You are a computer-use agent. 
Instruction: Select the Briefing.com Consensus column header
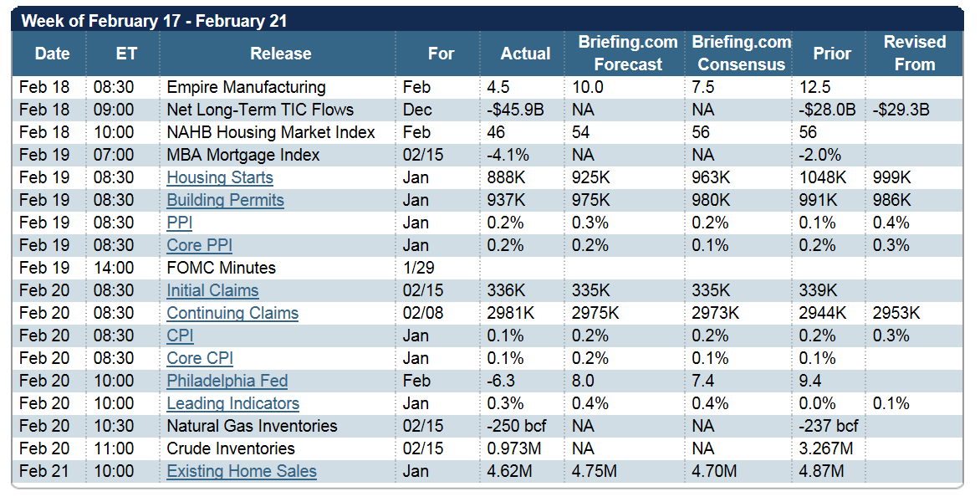click(x=741, y=54)
